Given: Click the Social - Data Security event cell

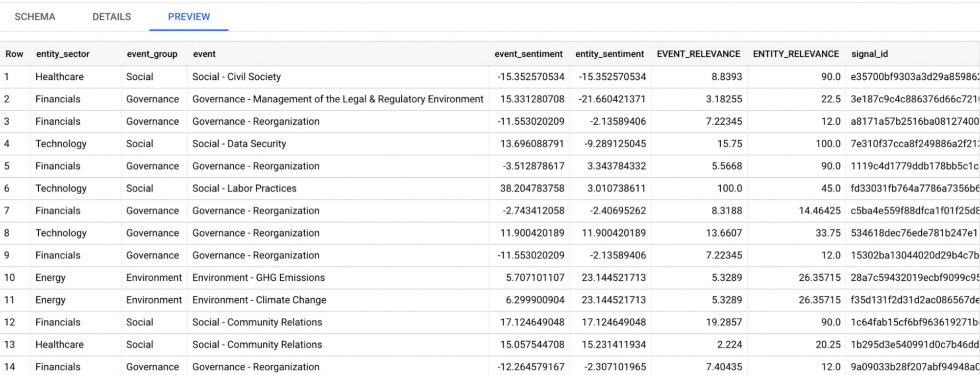Looking at the screenshot, I should [239, 144].
